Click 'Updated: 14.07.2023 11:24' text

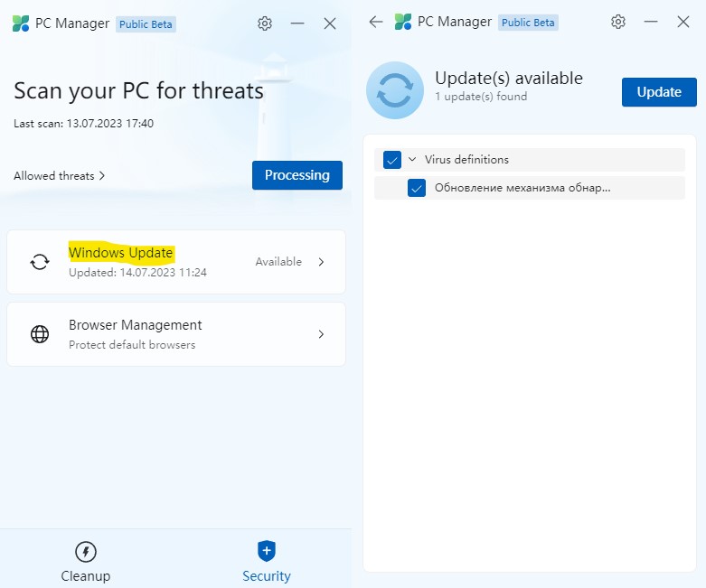click(137, 273)
